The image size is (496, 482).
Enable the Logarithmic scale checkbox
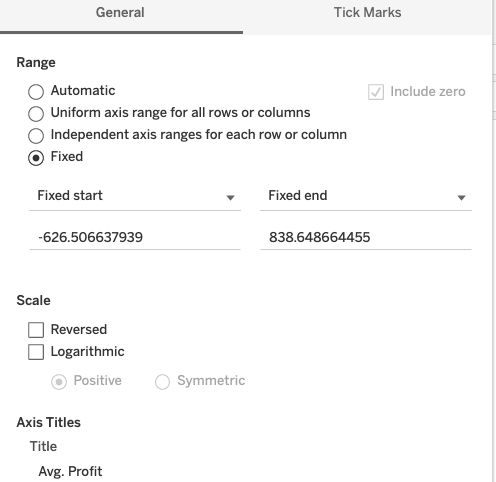pyautogui.click(x=36, y=352)
